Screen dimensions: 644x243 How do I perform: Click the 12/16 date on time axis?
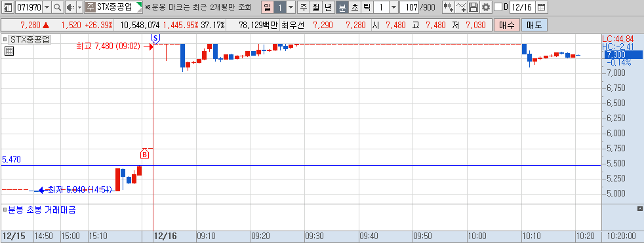pyautogui.click(x=165, y=236)
